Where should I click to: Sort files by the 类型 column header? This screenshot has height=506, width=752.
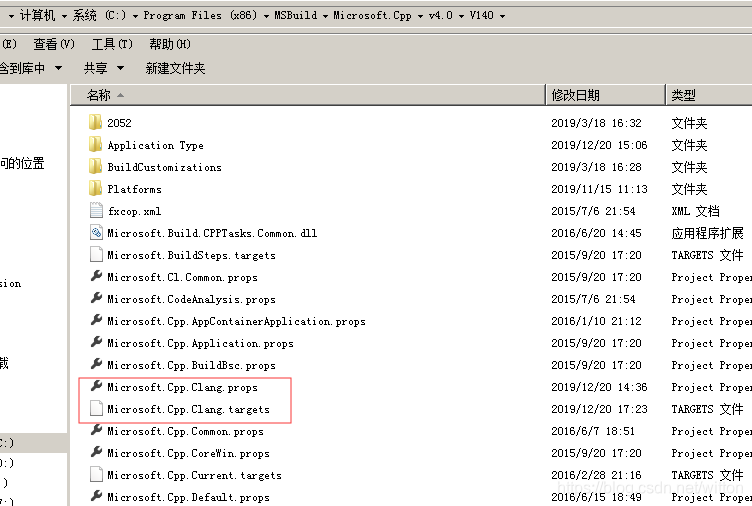click(x=709, y=95)
